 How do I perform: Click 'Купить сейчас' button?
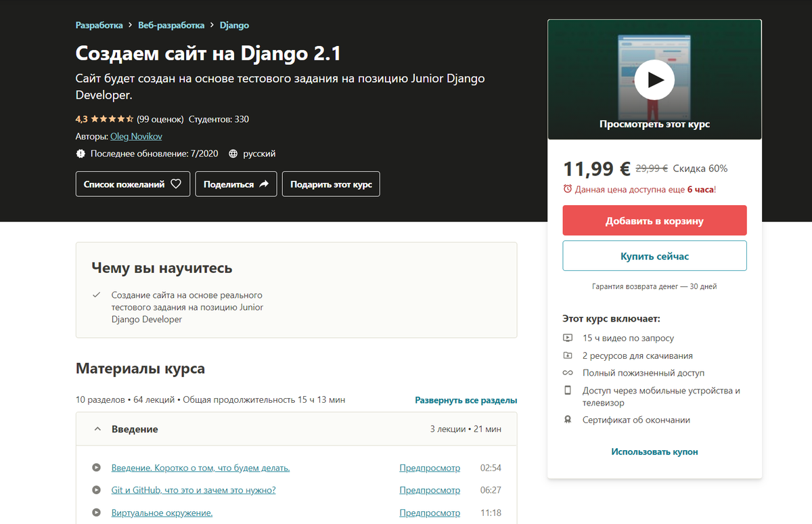pos(654,256)
